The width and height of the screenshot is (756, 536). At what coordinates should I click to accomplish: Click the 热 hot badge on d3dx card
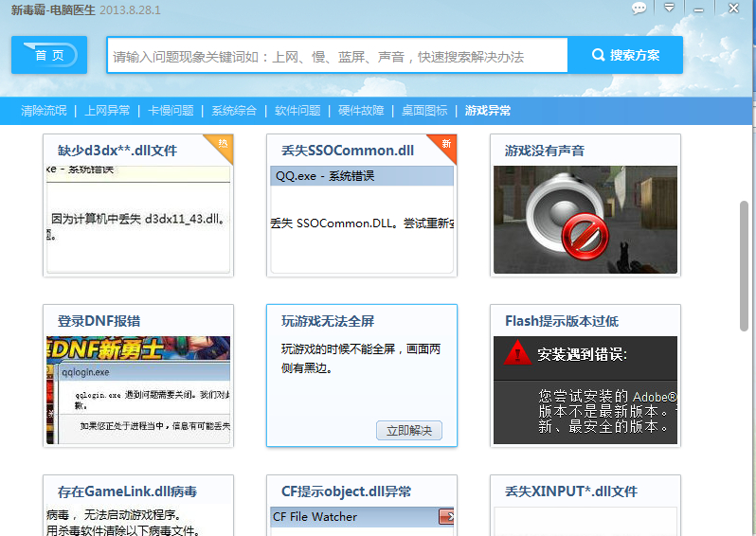click(222, 144)
